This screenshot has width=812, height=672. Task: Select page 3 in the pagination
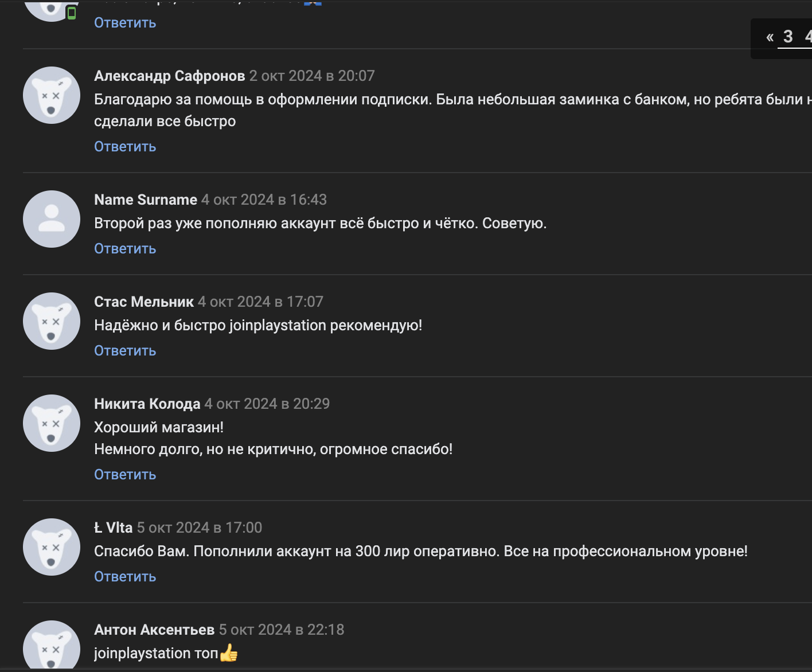point(788,37)
